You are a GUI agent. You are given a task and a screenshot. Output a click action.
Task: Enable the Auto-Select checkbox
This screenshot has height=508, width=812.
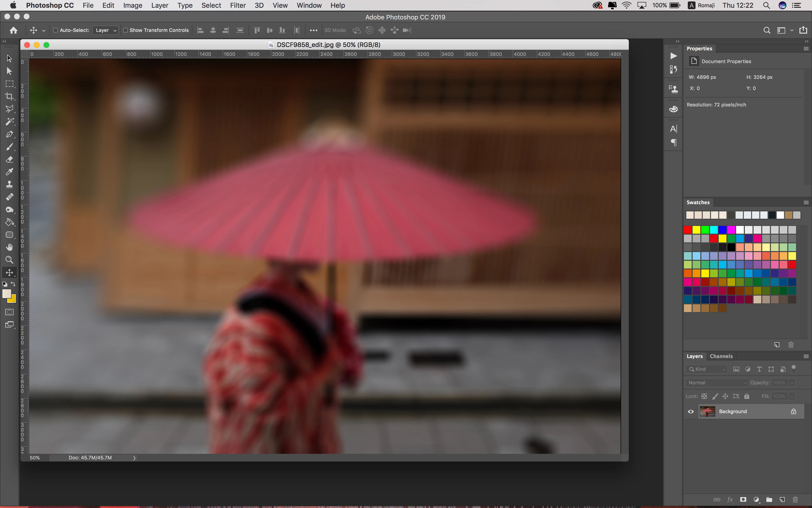point(56,30)
